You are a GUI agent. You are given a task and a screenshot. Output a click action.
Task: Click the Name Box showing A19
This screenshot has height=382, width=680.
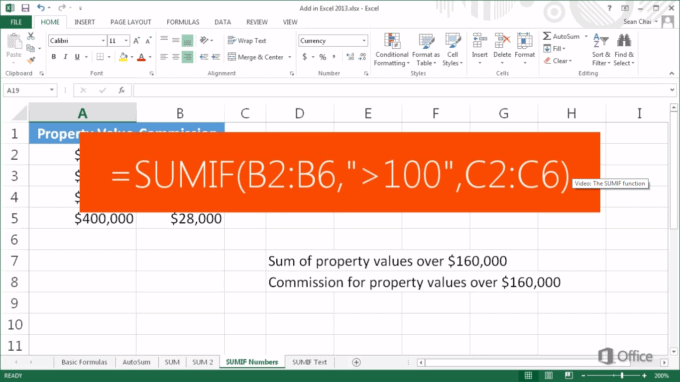(x=30, y=90)
